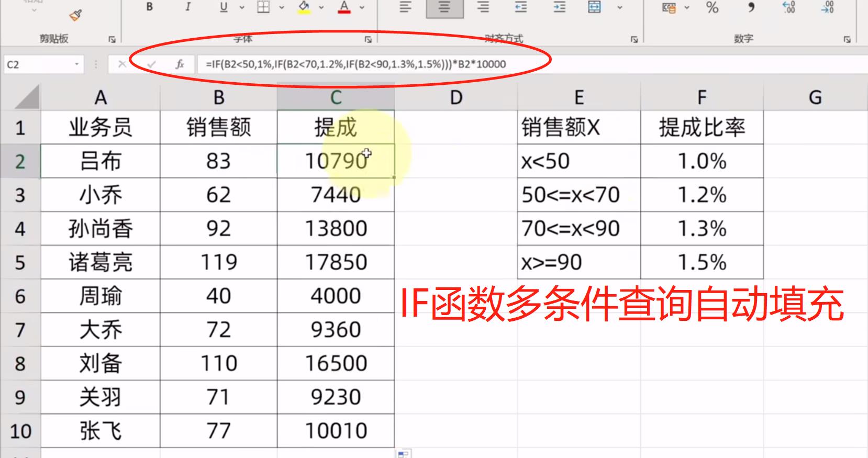
Task: Apply Percent style
Action: [x=712, y=7]
